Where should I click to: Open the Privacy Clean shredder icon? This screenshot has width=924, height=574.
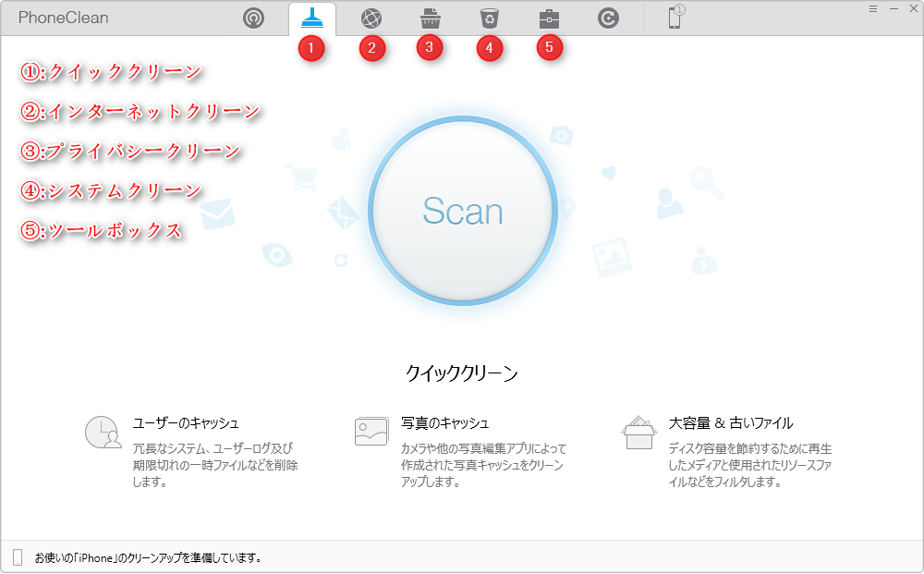(x=431, y=18)
